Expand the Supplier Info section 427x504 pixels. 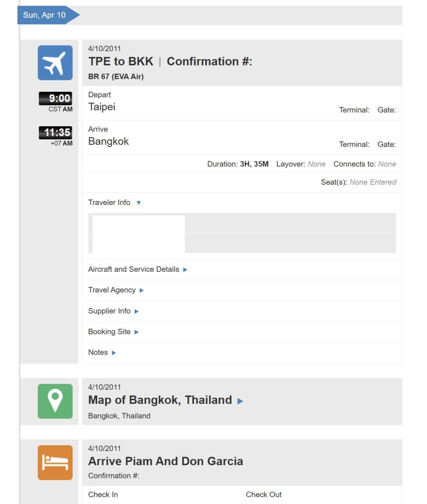(136, 311)
